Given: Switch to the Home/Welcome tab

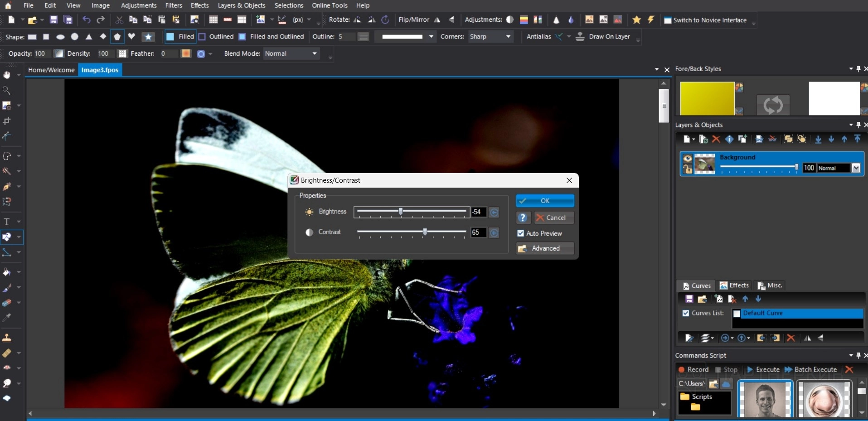Looking at the screenshot, I should [x=51, y=70].
